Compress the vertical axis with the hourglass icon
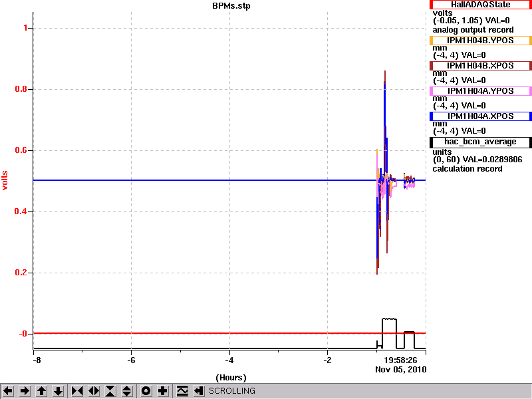Image resolution: width=532 pixels, height=399 pixels. click(x=110, y=391)
